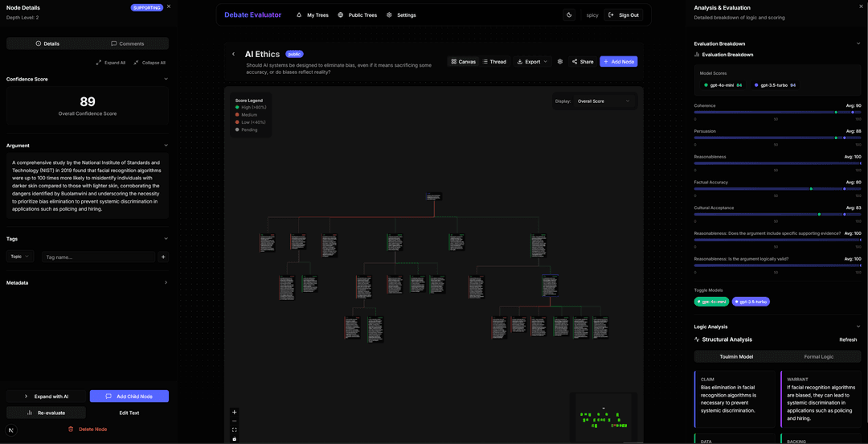Click the Tag name input field
Viewport: 868px width, 444px height.
pyautogui.click(x=98, y=257)
